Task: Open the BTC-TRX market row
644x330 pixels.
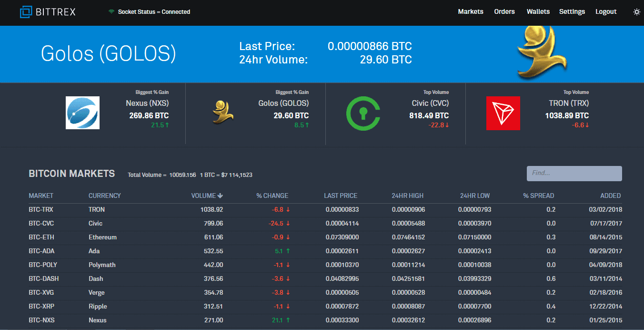Action: 325,209
